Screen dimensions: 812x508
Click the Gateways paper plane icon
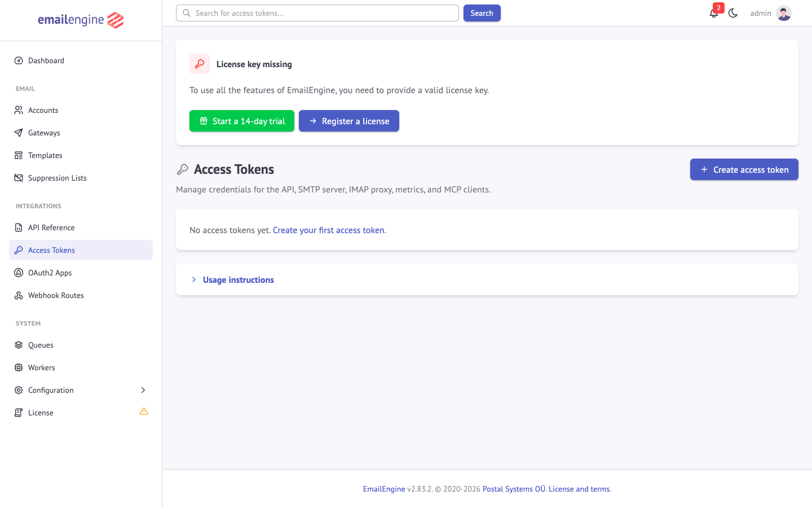(19, 133)
